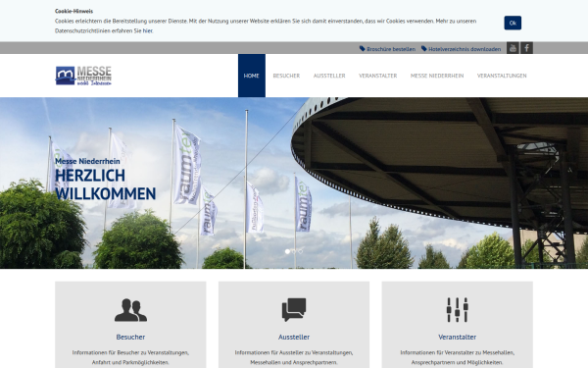Open the Aussteller card heading link

click(294, 338)
